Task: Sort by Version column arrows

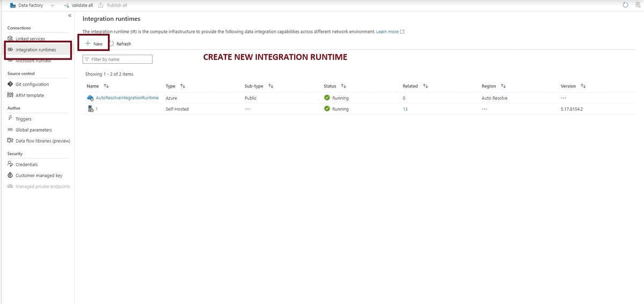Action: pyautogui.click(x=583, y=86)
